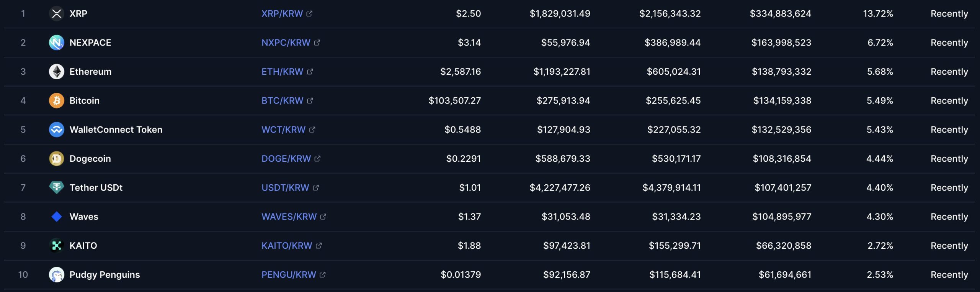
Task: Select the Pudgy Penguins coin name
Action: [x=105, y=275]
